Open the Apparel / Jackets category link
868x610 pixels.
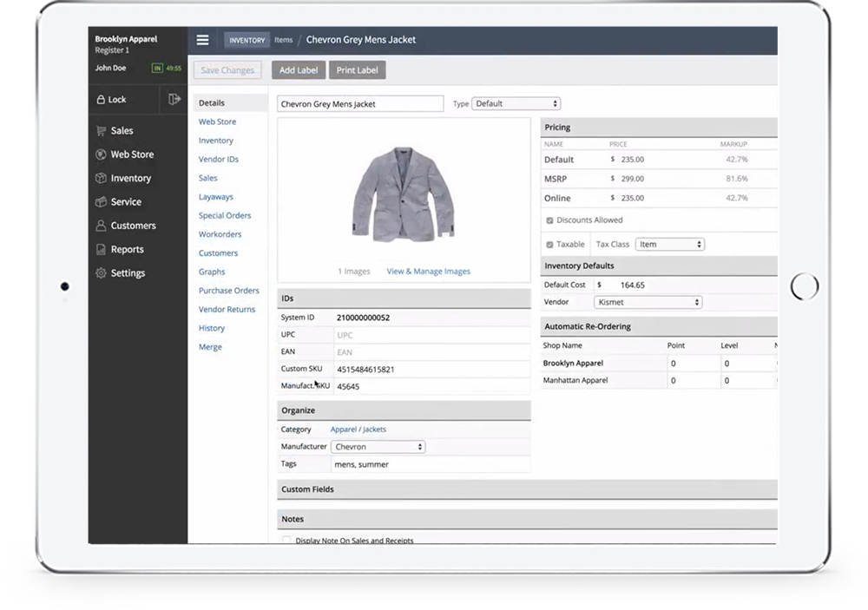(x=358, y=430)
